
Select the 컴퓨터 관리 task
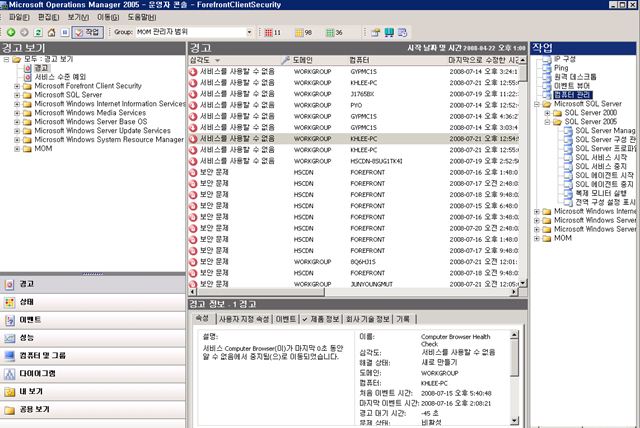[x=572, y=95]
